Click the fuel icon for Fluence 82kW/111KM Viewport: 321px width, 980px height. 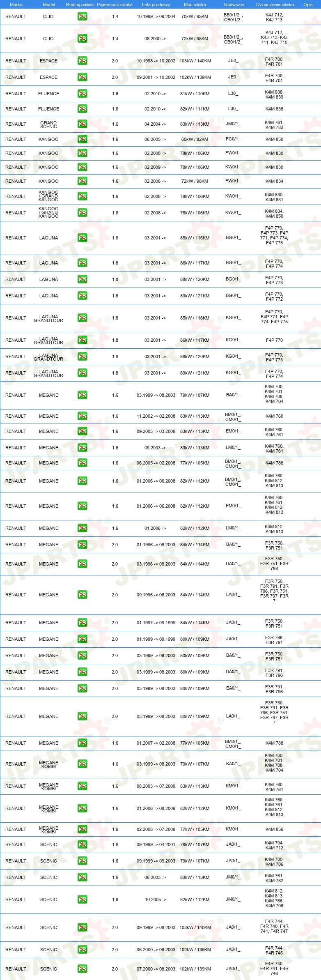pyautogui.click(x=83, y=109)
